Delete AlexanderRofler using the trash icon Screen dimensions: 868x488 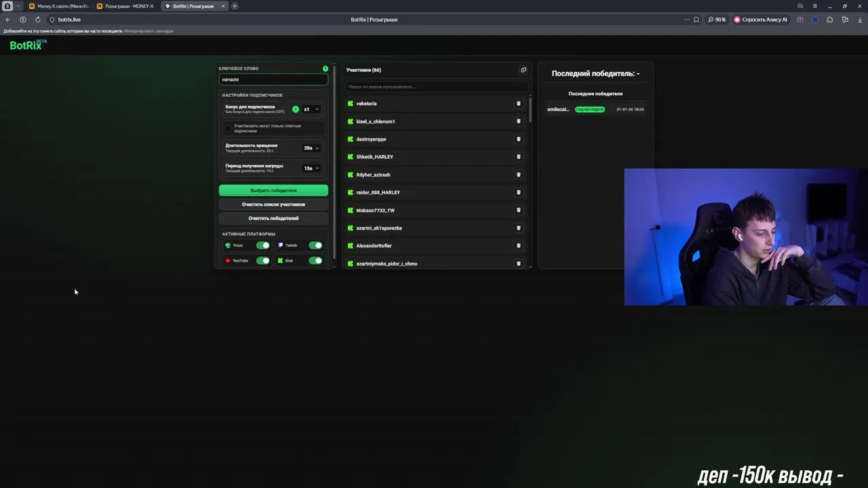point(519,245)
